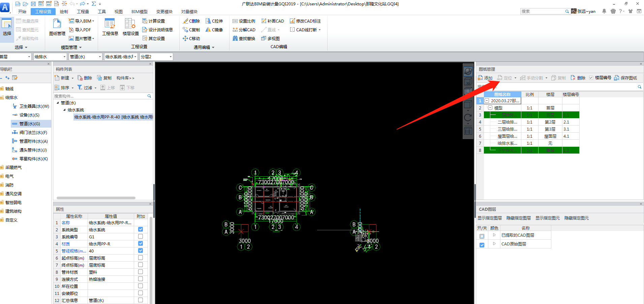Open the 工具 ribbon tab
644x304 pixels.
tap(102, 11)
